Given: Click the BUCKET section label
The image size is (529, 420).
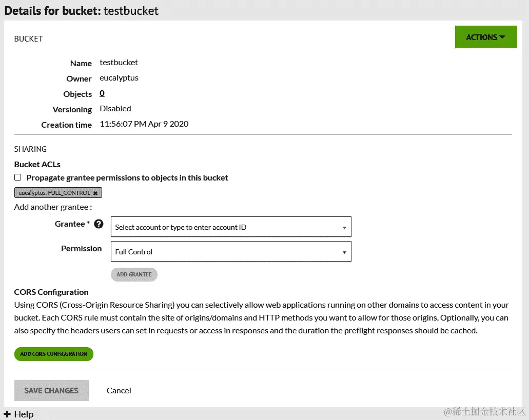Looking at the screenshot, I should [28, 39].
